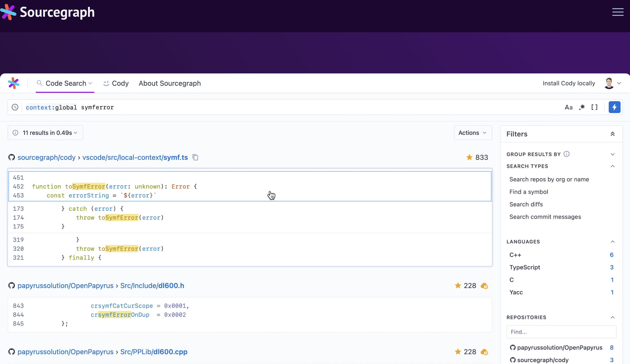Collapse Repositories section
The image size is (630, 364).
[x=613, y=317]
